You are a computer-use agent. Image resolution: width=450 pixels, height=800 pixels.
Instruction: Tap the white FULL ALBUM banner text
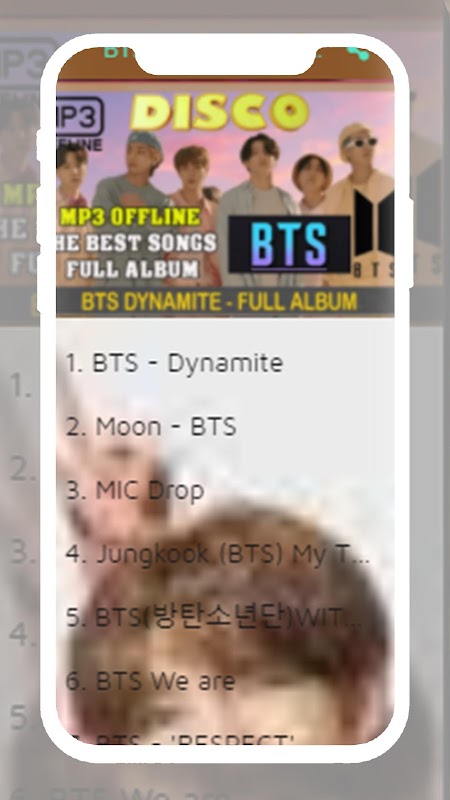pos(133,269)
